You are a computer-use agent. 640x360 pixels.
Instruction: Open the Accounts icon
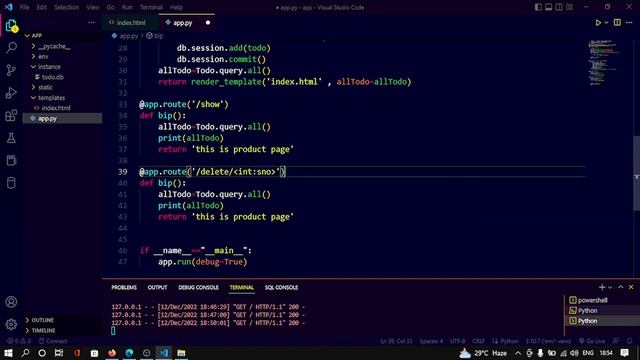point(11,302)
